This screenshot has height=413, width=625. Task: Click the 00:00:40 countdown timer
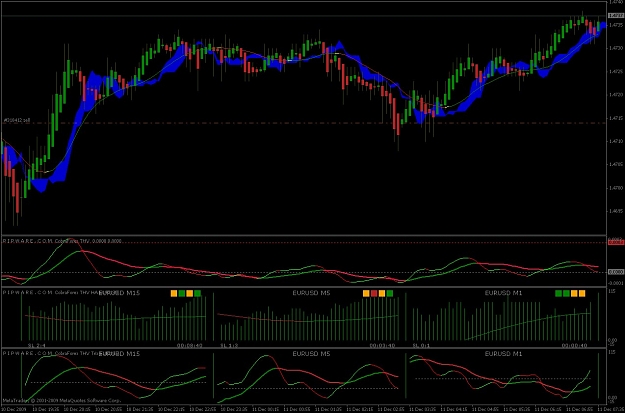[574, 345]
